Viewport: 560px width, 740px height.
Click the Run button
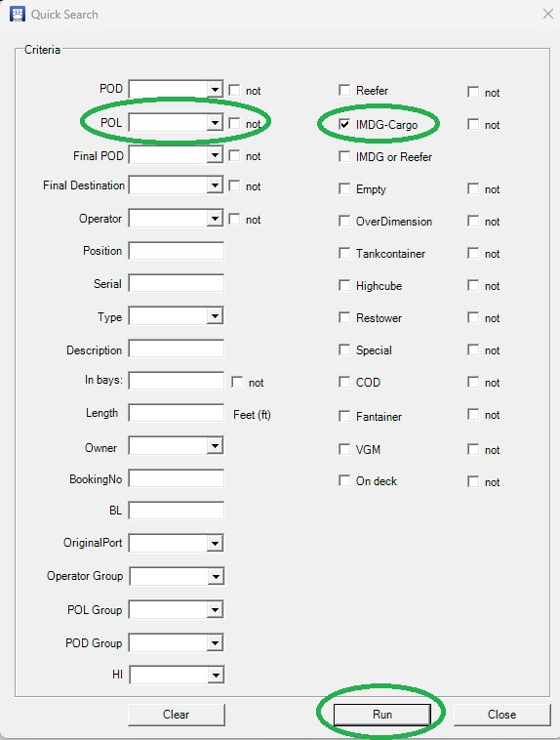(x=382, y=715)
